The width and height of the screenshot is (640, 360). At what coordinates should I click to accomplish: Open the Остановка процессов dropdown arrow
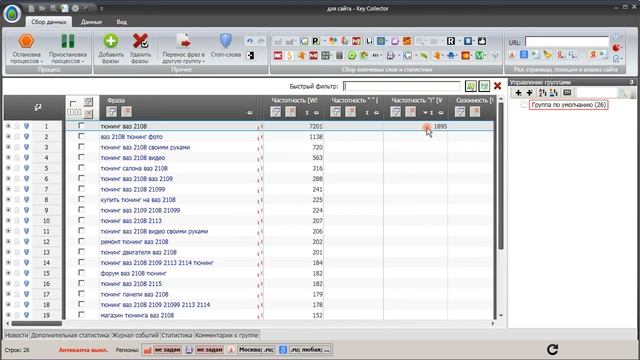42,62
